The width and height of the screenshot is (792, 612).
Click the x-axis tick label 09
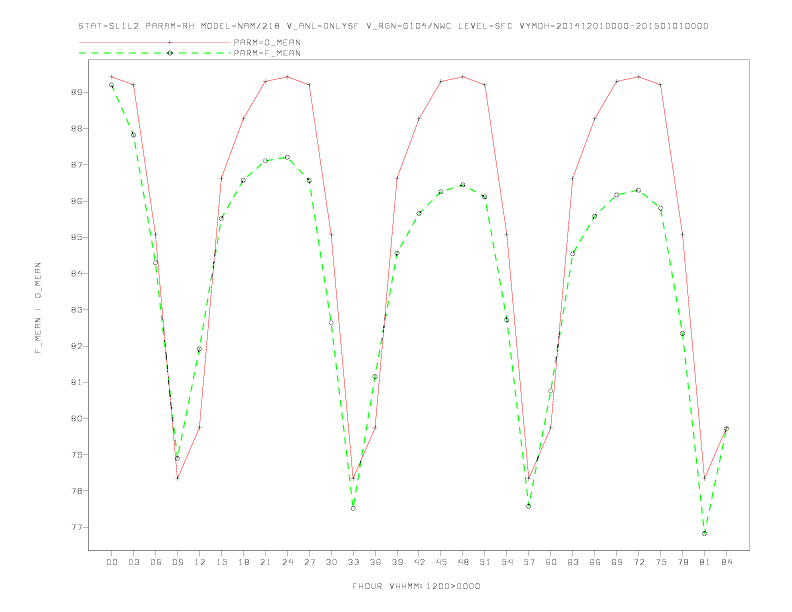[177, 562]
